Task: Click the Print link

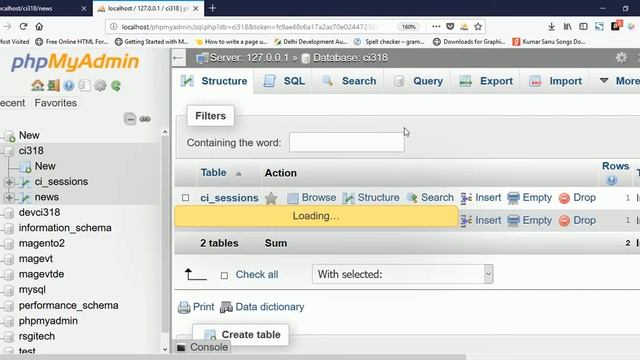Action: (x=196, y=307)
